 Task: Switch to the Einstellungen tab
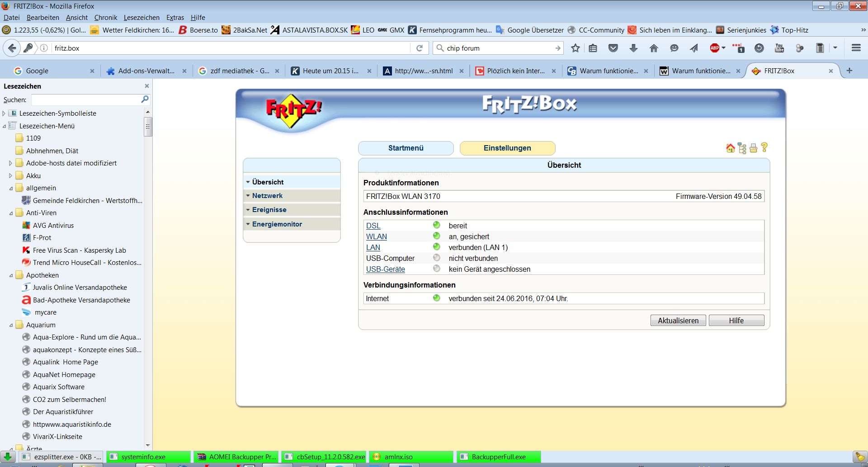pyautogui.click(x=507, y=148)
